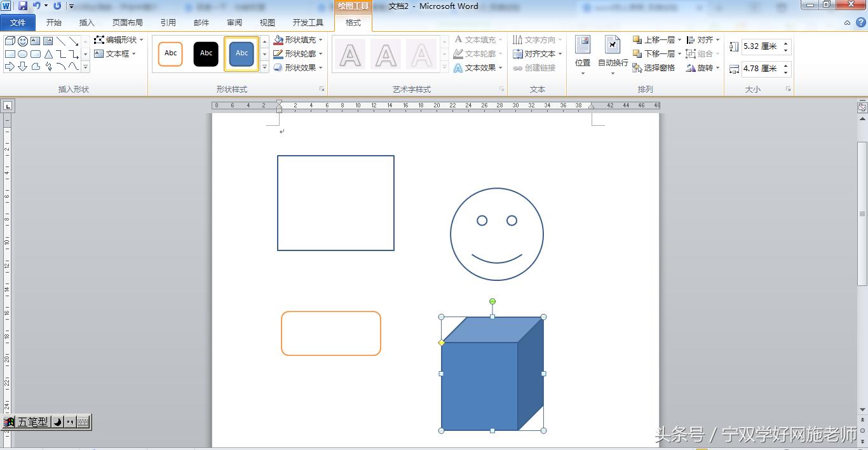The height and width of the screenshot is (450, 868).
Task: Select the smiley face shape tool
Action: point(23,40)
